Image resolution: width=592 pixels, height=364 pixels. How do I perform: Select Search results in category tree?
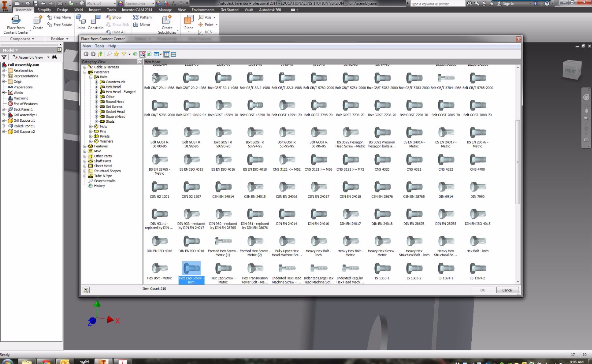tap(104, 181)
